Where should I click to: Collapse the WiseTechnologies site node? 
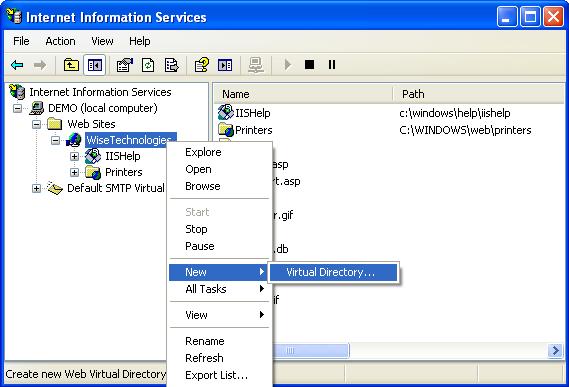point(55,140)
